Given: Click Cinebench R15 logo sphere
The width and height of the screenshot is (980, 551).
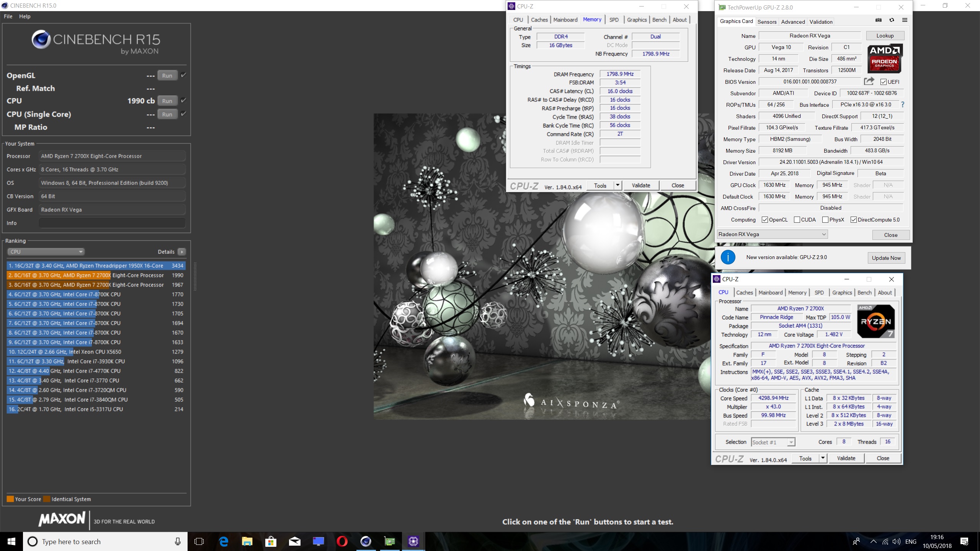Looking at the screenshot, I should 41,39.
